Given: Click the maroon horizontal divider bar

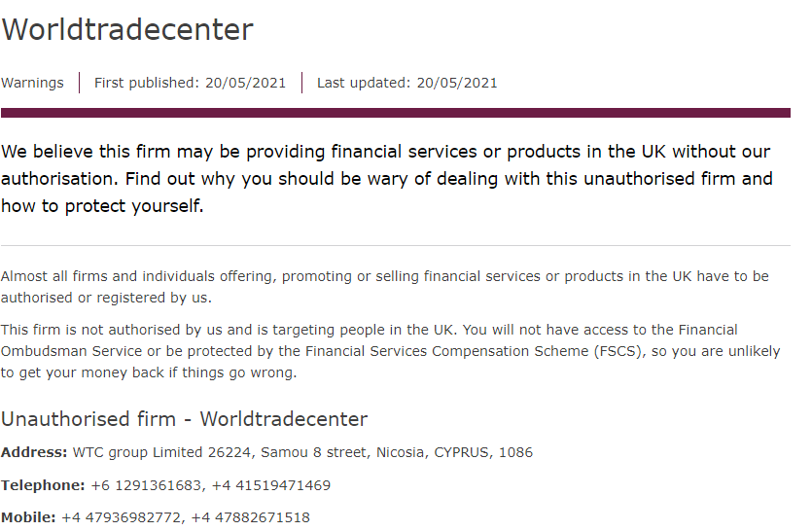Looking at the screenshot, I should click(x=396, y=113).
